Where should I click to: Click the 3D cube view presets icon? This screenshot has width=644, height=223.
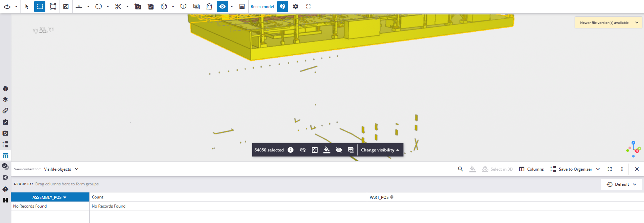click(x=164, y=6)
